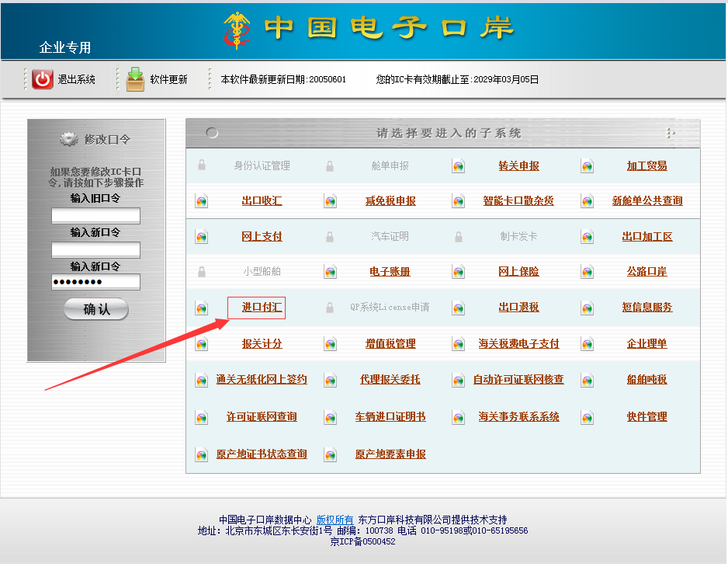
Task: Open 减免税申报 link
Action: pyautogui.click(x=390, y=200)
